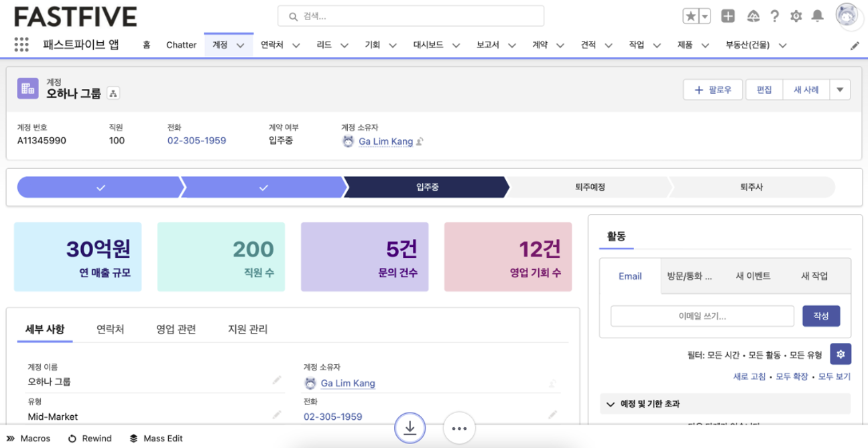Edit navigation bar with pencil icon
Image resolution: width=868 pixels, height=448 pixels.
tap(855, 46)
